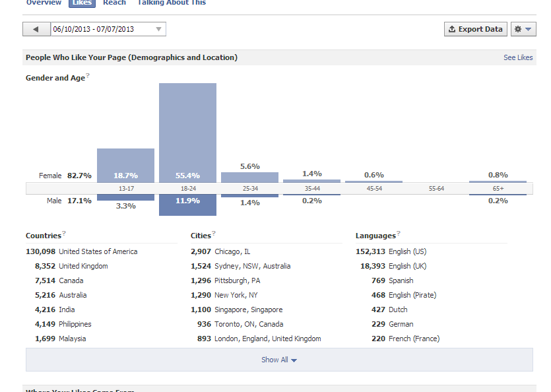551x392 pixels.
Task: Open the gear settings dropdown
Action: tap(523, 29)
